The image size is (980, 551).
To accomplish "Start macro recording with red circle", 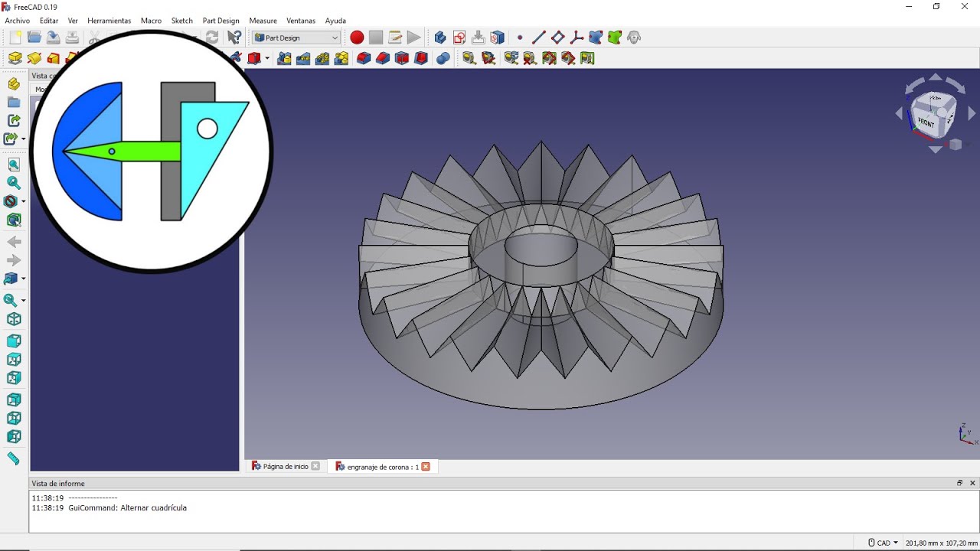I will (x=357, y=37).
